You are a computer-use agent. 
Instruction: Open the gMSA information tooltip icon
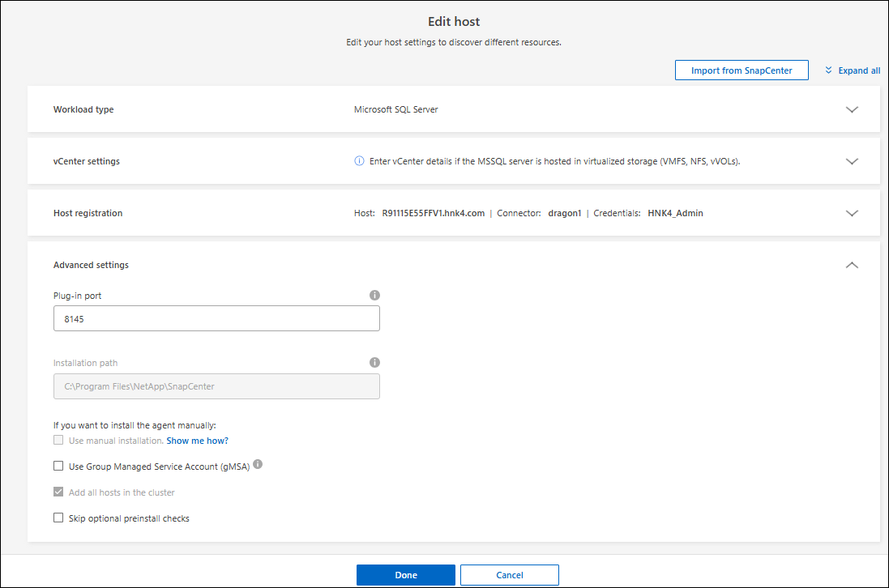(x=258, y=465)
